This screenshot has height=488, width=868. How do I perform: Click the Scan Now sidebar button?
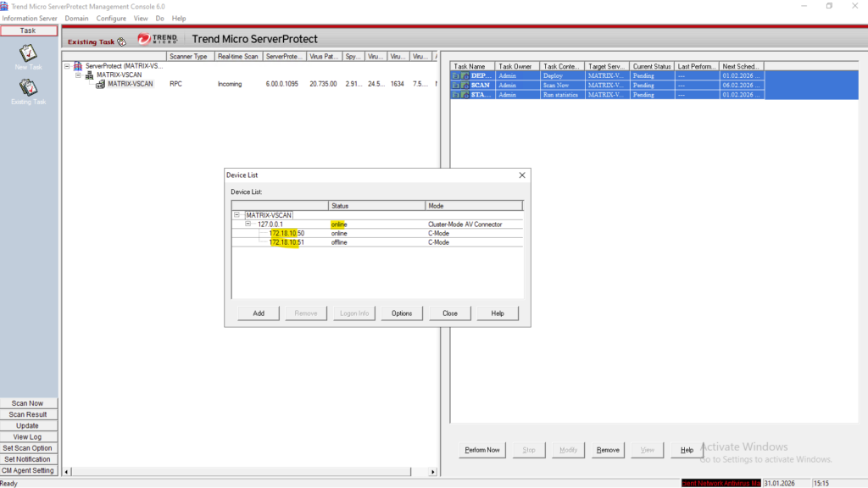tap(28, 403)
